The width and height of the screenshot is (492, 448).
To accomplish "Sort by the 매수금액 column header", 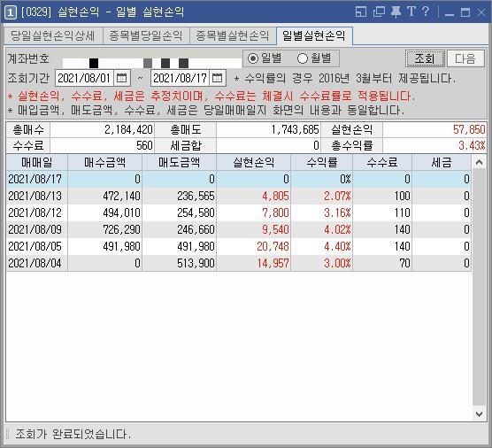I will click(104, 162).
